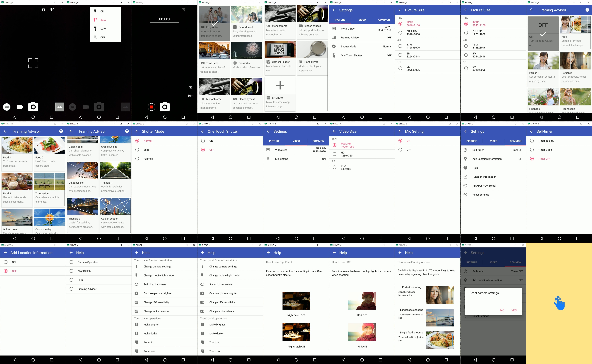Tap the round AUTO scene mode icon
Screen dimensions: 592x364
click(7, 107)
